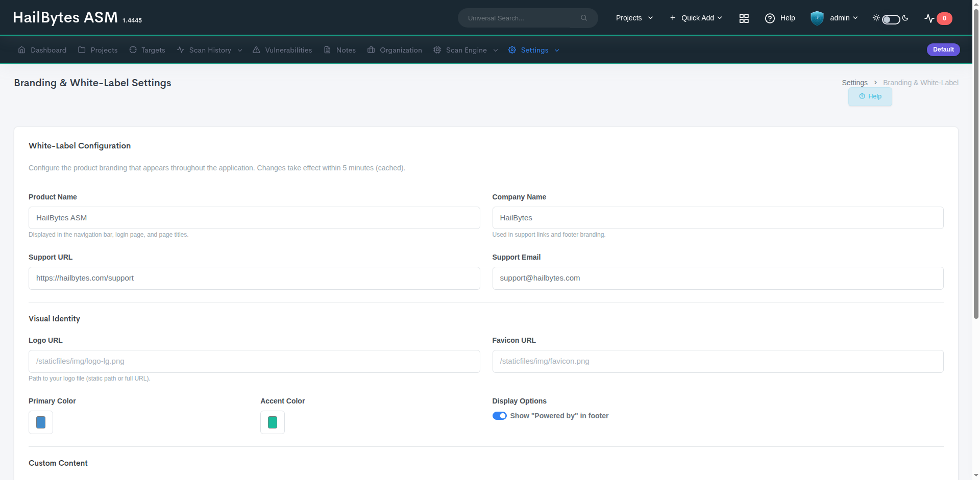Image resolution: width=980 pixels, height=480 pixels.
Task: Click the Universal Search field
Action: coord(528,18)
